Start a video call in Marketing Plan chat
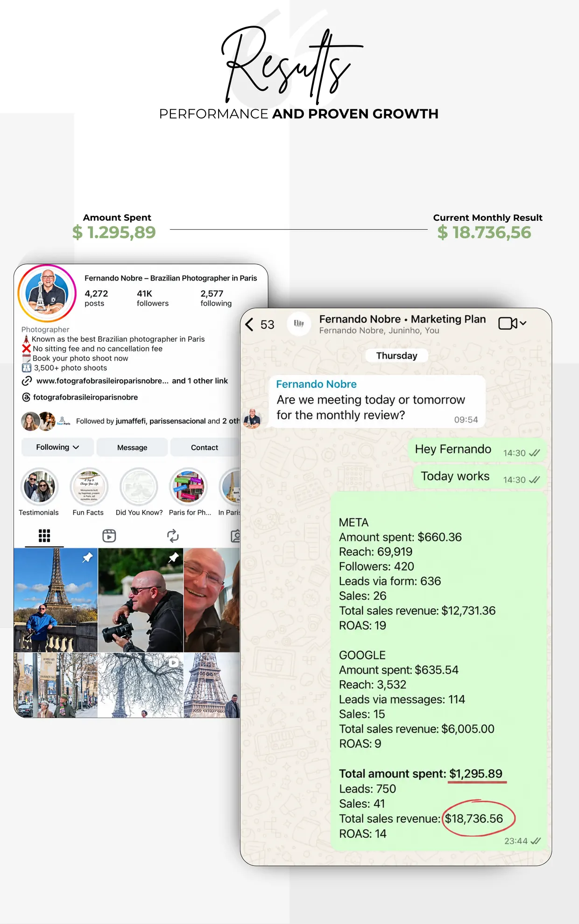The height and width of the screenshot is (924, 579). pyautogui.click(x=508, y=323)
